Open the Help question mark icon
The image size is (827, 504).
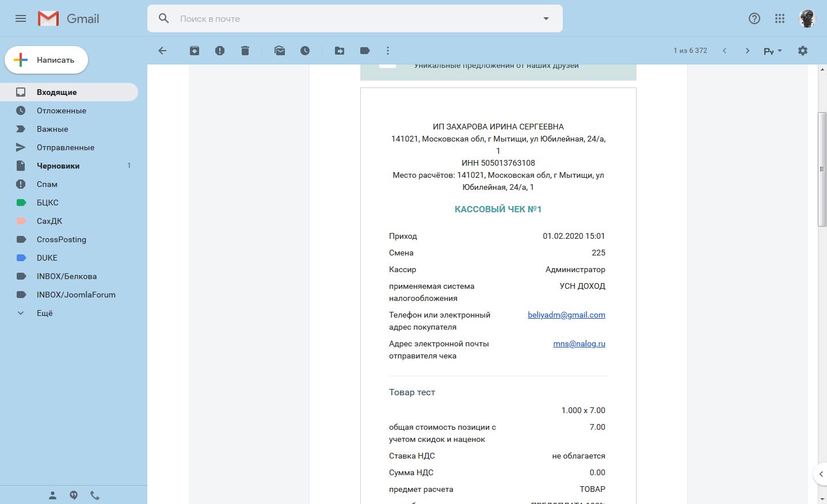pyautogui.click(x=754, y=18)
